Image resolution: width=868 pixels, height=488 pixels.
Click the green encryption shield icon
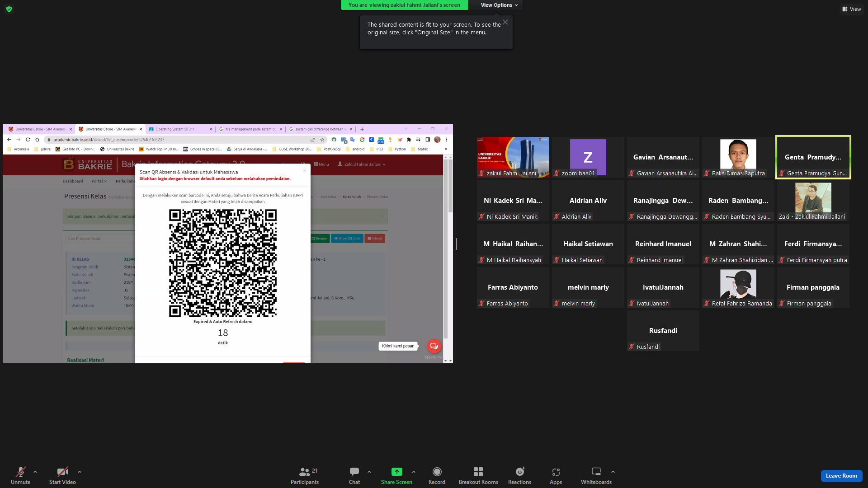pos(9,9)
